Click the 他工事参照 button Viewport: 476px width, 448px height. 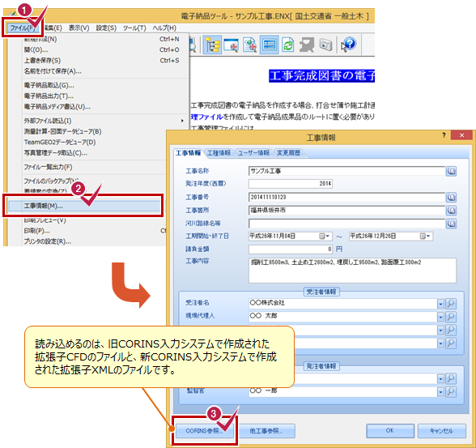(266, 431)
